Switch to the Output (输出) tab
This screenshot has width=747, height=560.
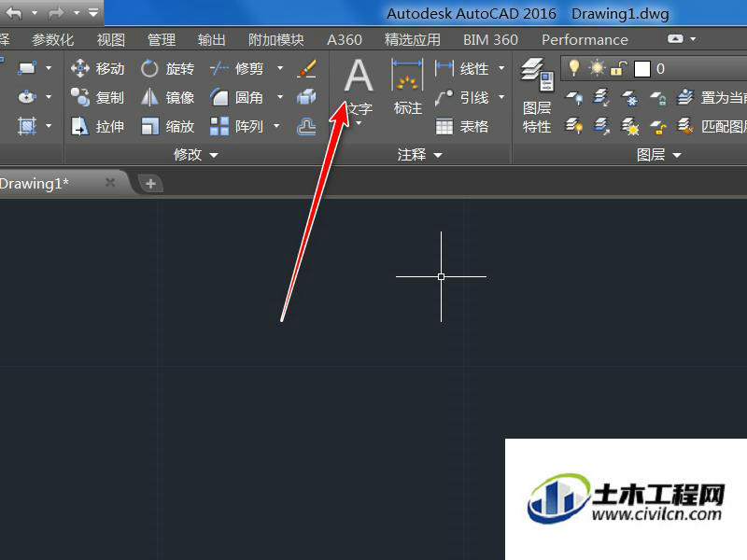tap(212, 39)
